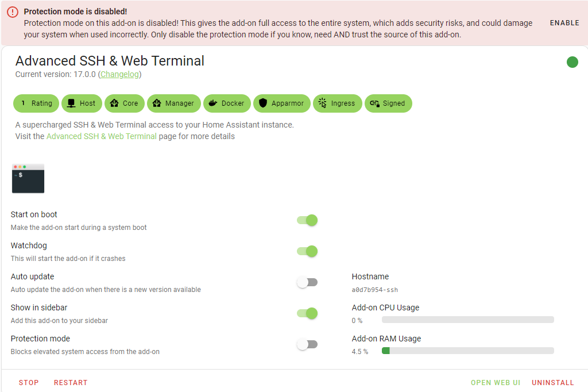Click the Rating chip icon
Screen dimensions: 588x392
pos(23,103)
